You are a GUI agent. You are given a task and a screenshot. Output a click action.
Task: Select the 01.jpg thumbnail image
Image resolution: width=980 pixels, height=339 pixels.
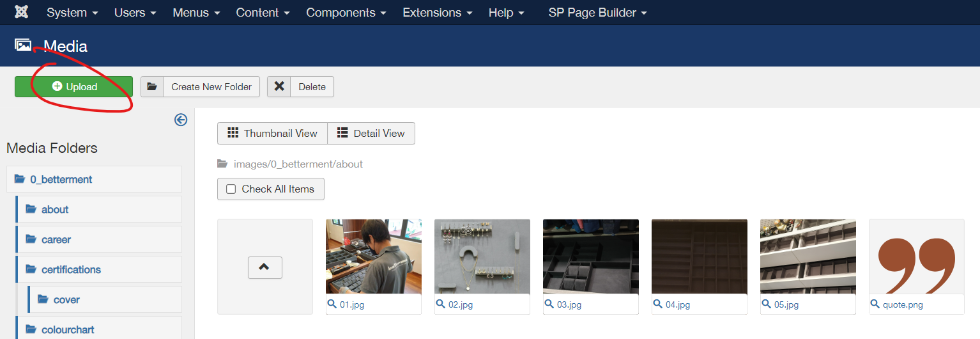pos(374,256)
